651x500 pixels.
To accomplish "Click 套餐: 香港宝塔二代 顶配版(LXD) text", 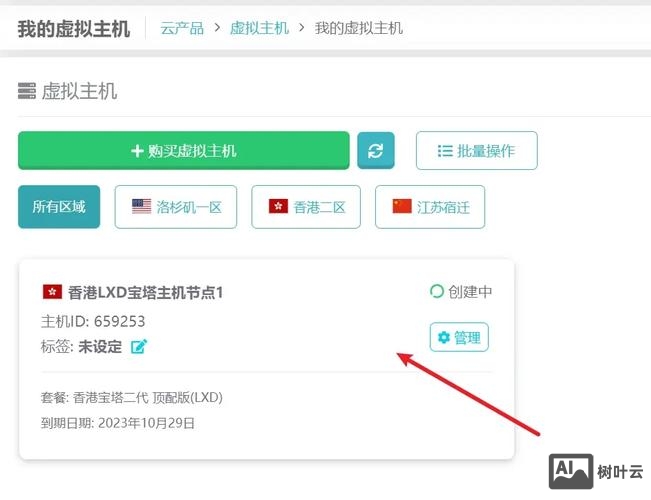I will [132, 397].
